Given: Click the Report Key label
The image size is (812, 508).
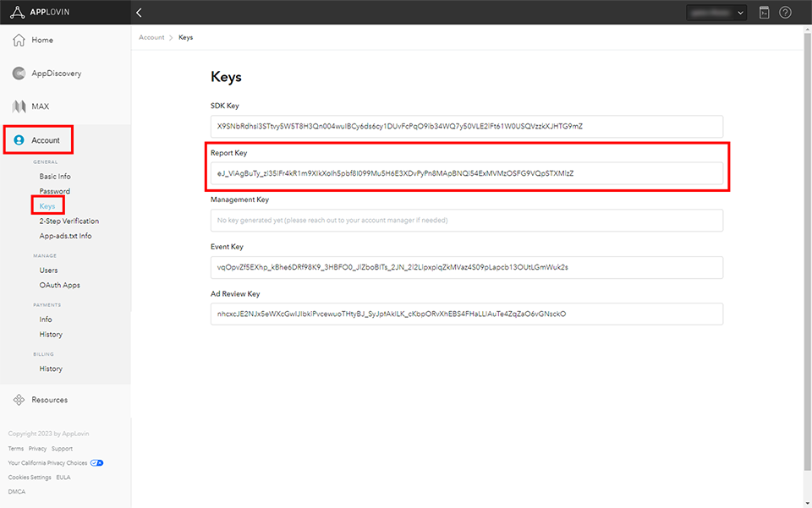Looking at the screenshot, I should (x=229, y=153).
